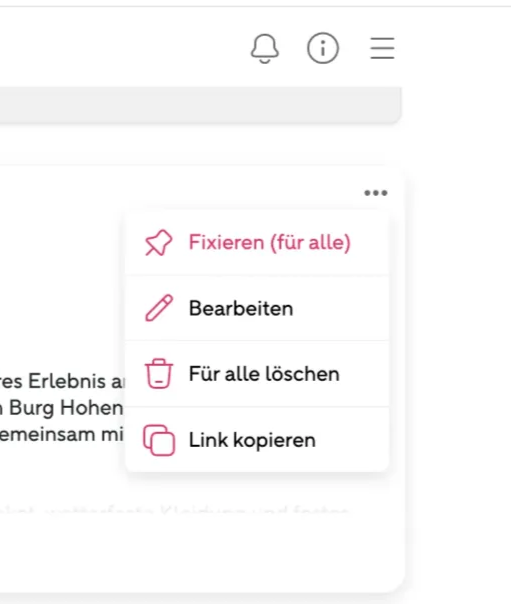511x604 pixels.
Task: Click the overlapping squares copy icon
Action: [x=159, y=440]
